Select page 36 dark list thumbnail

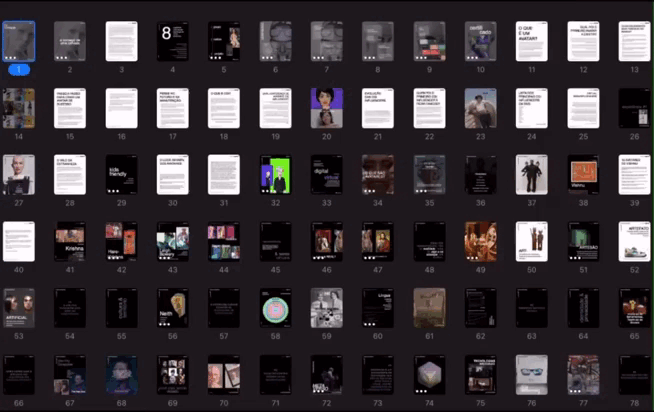[480, 175]
